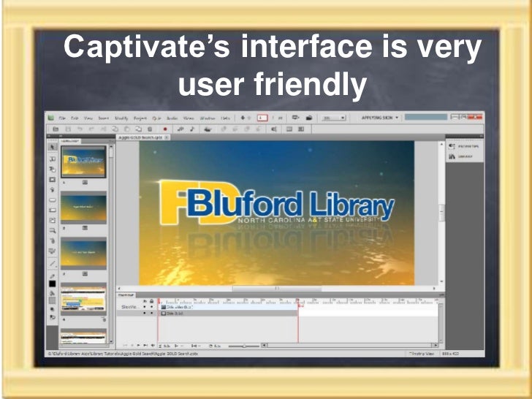Open the Quiz menu
Screen dimensions: 532x399
(156, 118)
